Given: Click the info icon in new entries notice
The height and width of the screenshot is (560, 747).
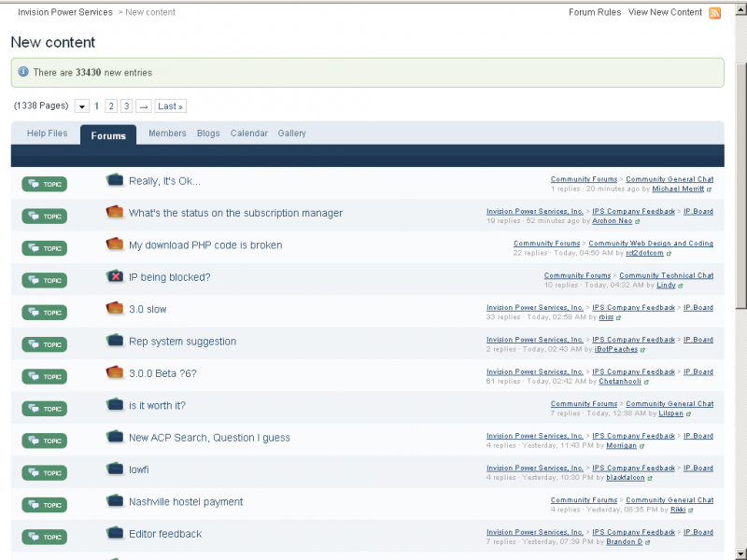Looking at the screenshot, I should 22,72.
